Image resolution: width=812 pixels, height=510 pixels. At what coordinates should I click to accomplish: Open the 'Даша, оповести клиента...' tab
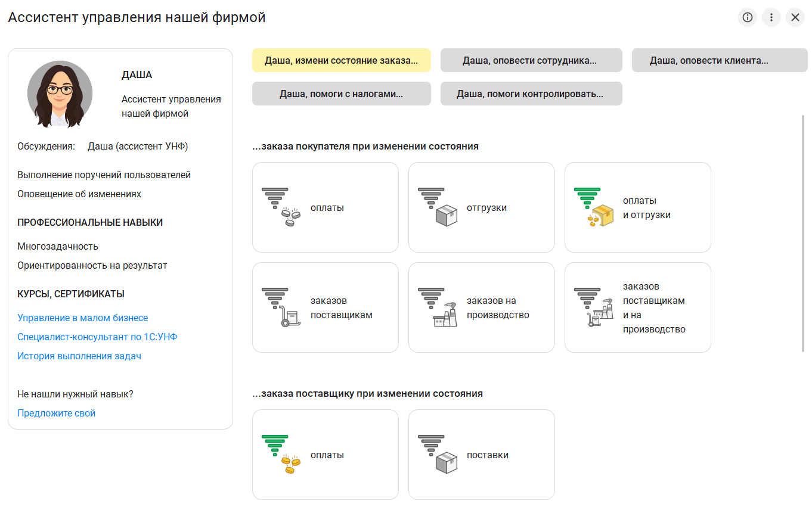coord(720,60)
